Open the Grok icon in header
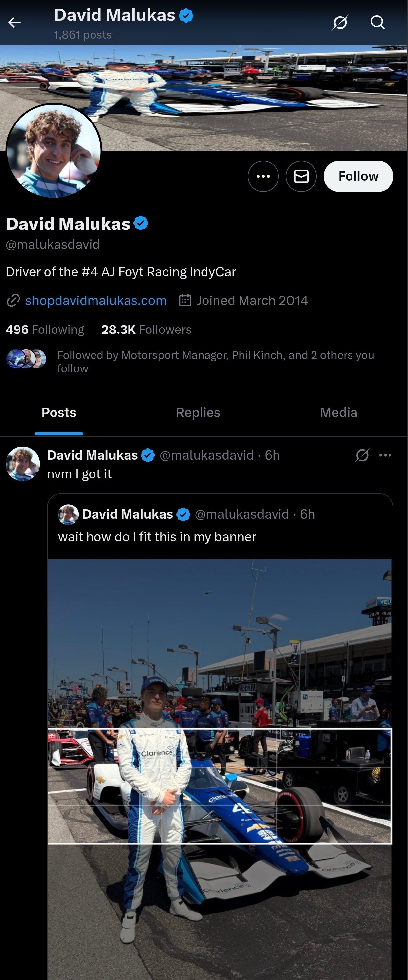 click(340, 23)
